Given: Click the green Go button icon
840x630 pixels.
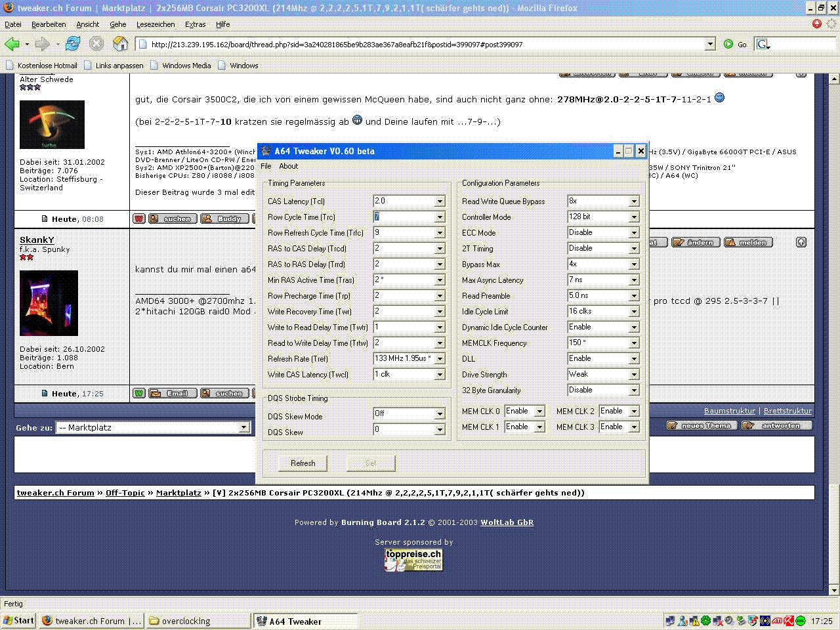Looking at the screenshot, I should coord(728,44).
